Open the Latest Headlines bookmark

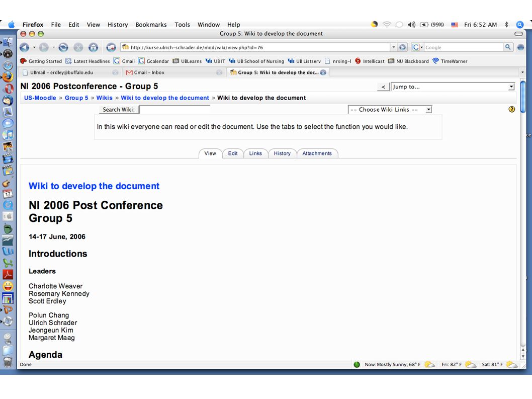(88, 61)
